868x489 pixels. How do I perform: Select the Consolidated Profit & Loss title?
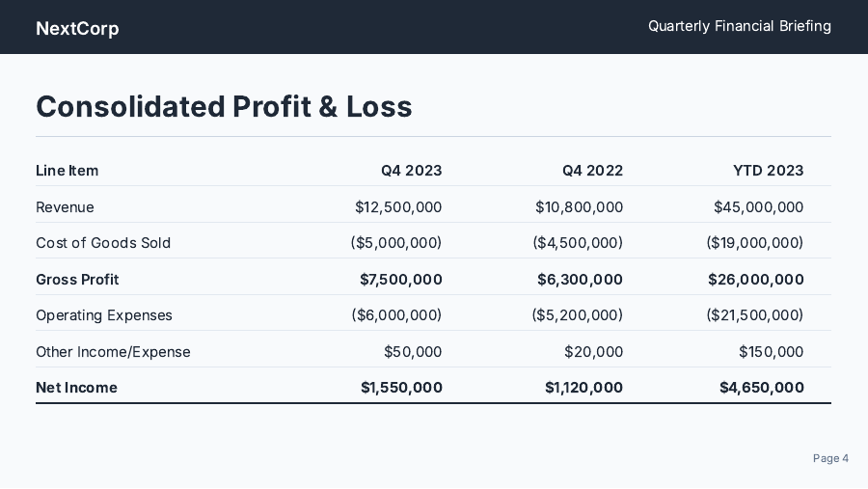(224, 106)
